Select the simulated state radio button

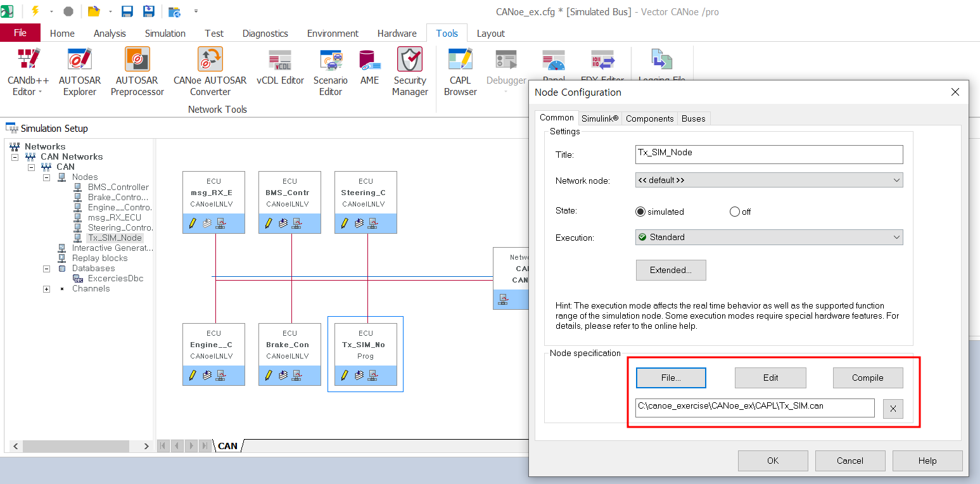click(640, 212)
